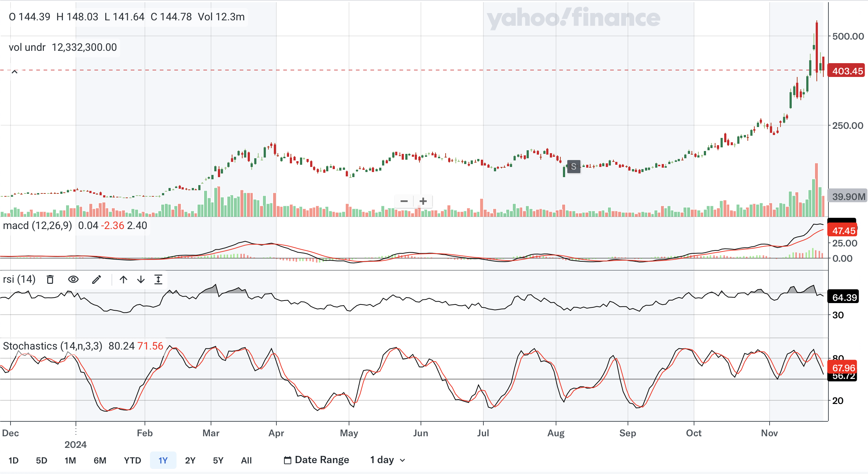Toggle RSI visibility with the eye icon

pos(74,279)
